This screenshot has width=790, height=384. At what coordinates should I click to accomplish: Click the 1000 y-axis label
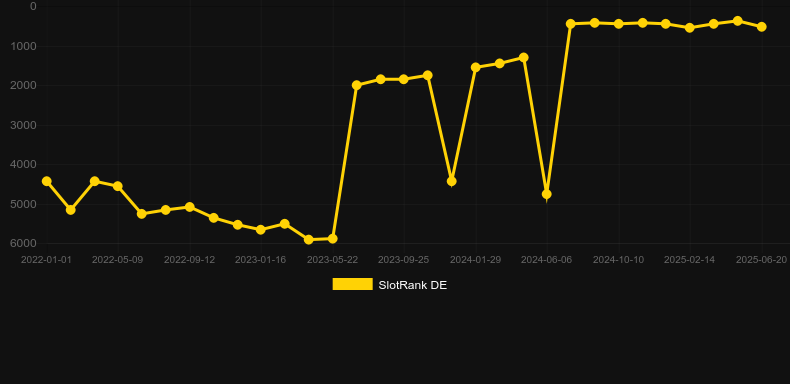(x=24, y=46)
